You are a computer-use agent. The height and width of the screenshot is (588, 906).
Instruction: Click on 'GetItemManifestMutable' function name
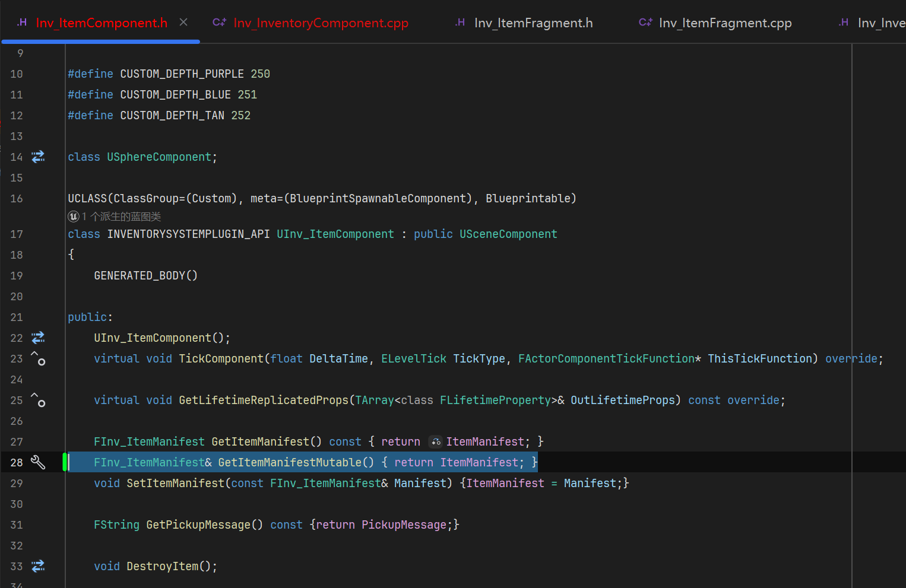click(x=290, y=462)
